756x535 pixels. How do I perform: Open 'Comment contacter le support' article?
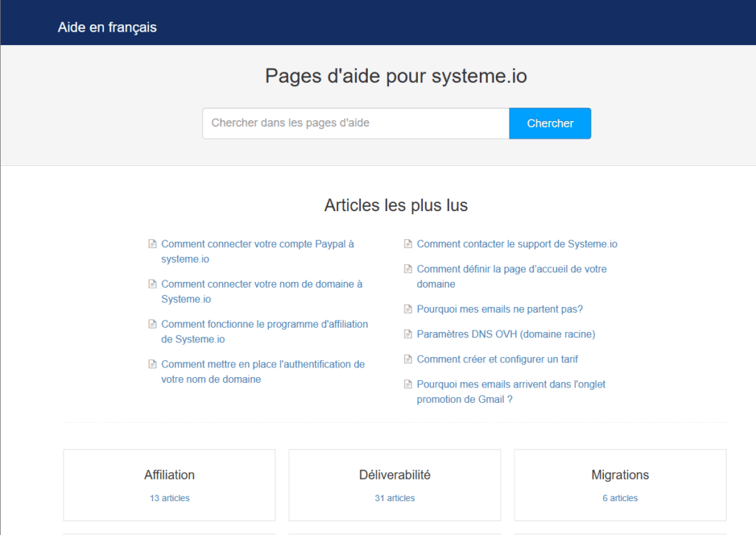[x=517, y=244]
